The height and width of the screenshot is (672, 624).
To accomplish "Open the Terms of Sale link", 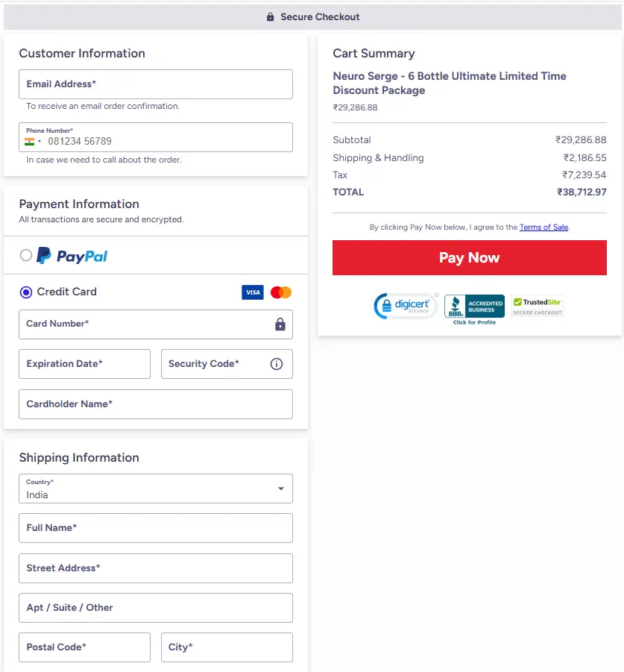I will [543, 227].
